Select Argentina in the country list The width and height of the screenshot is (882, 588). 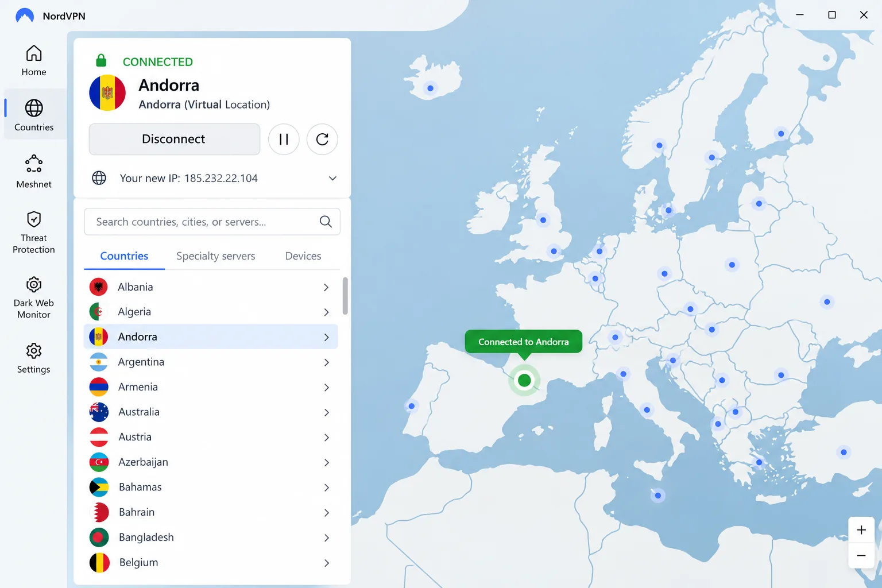211,362
